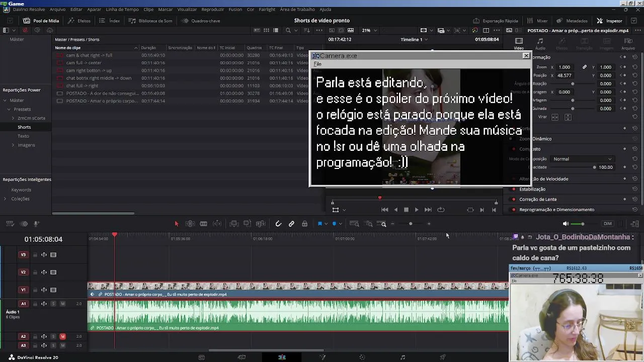Toggle the DIM audio button
Viewport: 644px width, 362px height.
point(608,224)
